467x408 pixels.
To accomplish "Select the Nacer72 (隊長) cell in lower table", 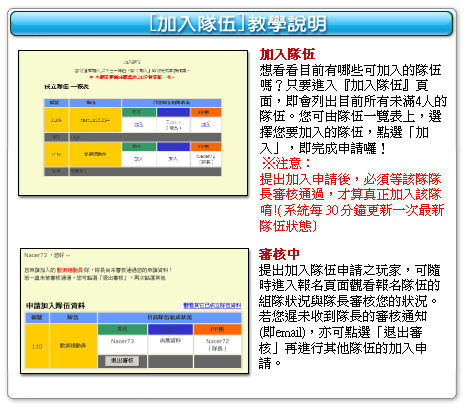I will point(217,345).
